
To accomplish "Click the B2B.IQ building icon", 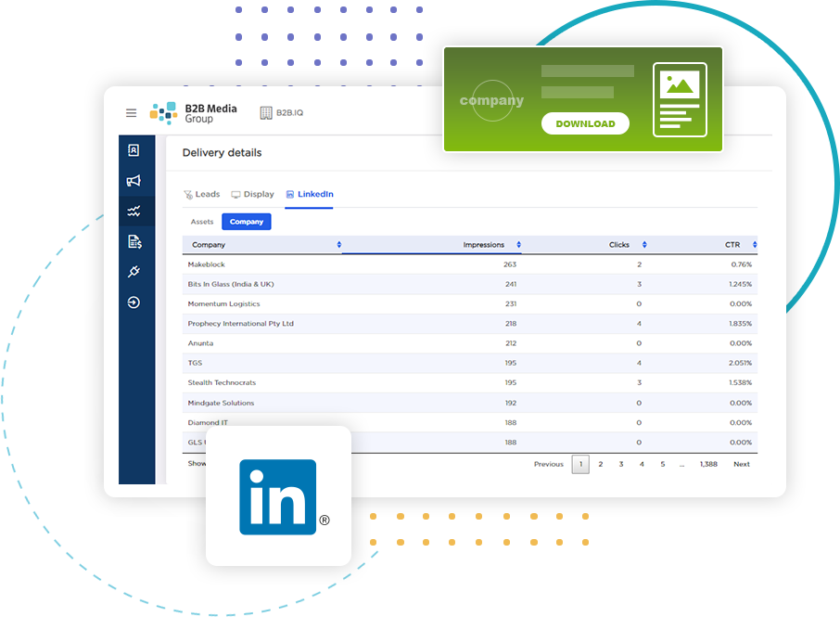I will 266,113.
